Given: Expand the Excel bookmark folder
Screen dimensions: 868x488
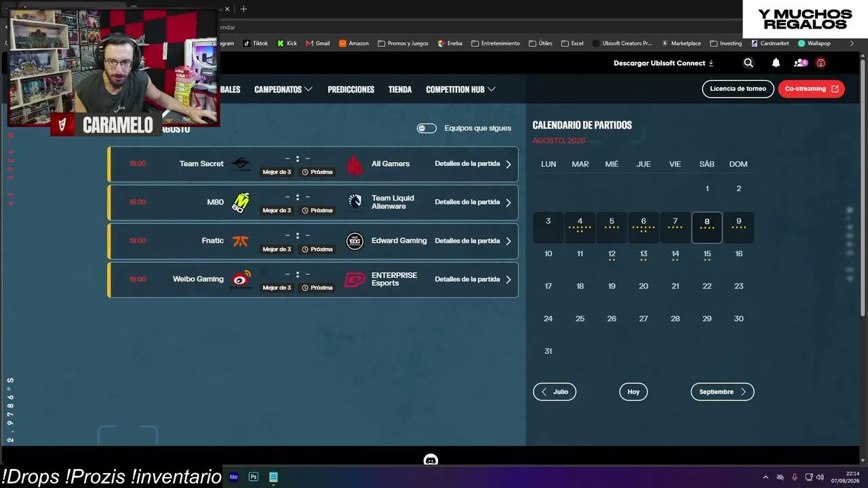Looking at the screenshot, I should click(x=572, y=43).
